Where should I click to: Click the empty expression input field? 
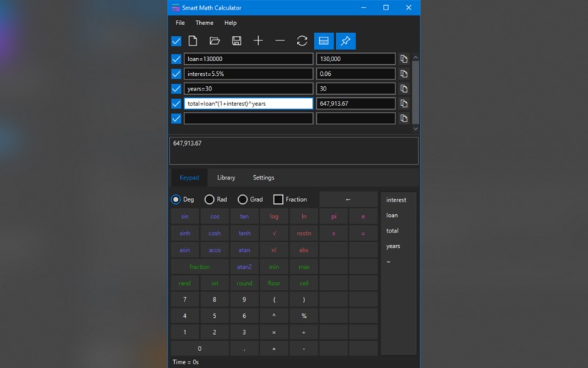click(248, 118)
